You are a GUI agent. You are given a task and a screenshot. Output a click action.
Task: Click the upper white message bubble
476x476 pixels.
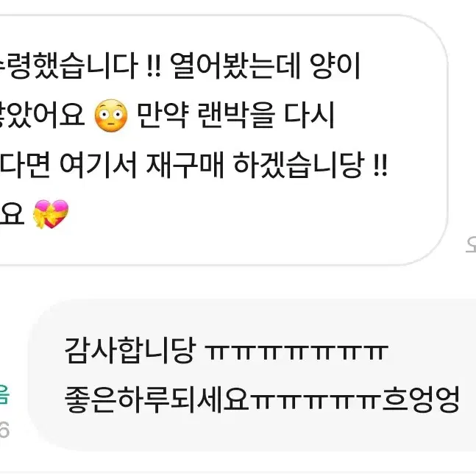pyautogui.click(x=223, y=140)
